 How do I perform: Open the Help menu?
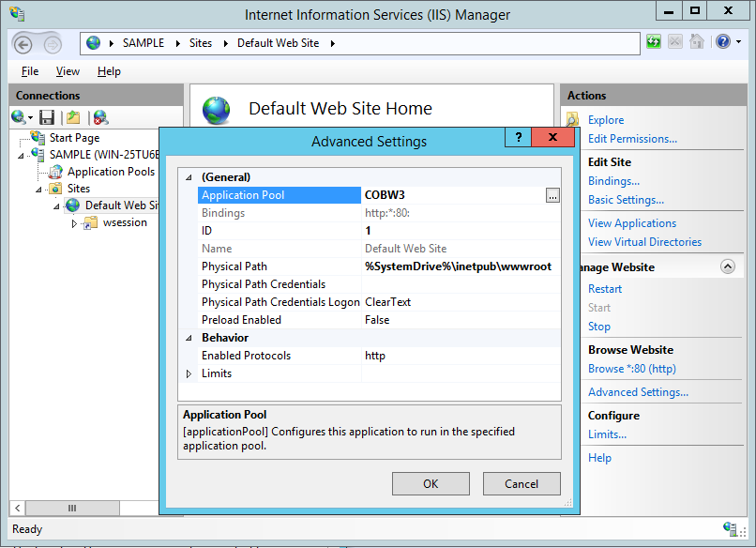(x=109, y=71)
